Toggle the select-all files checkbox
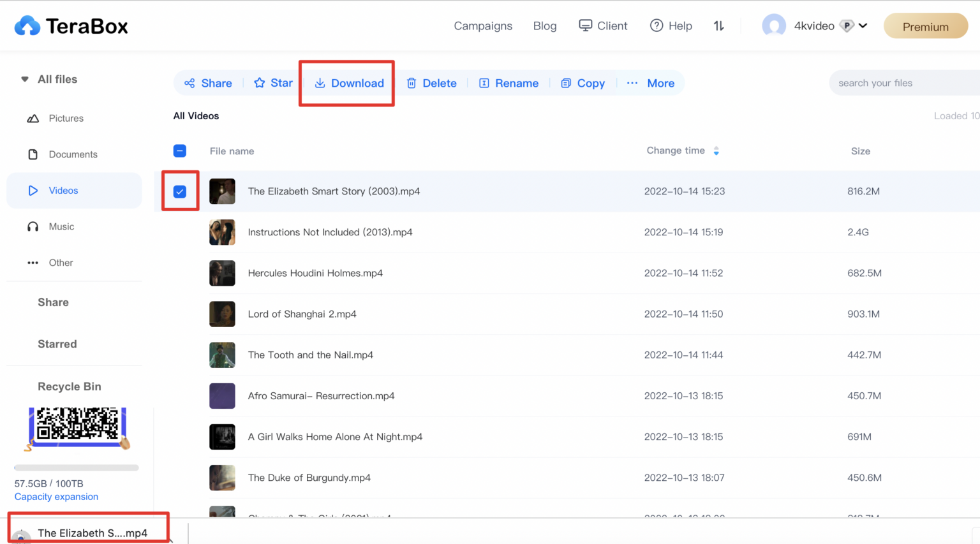 tap(180, 151)
